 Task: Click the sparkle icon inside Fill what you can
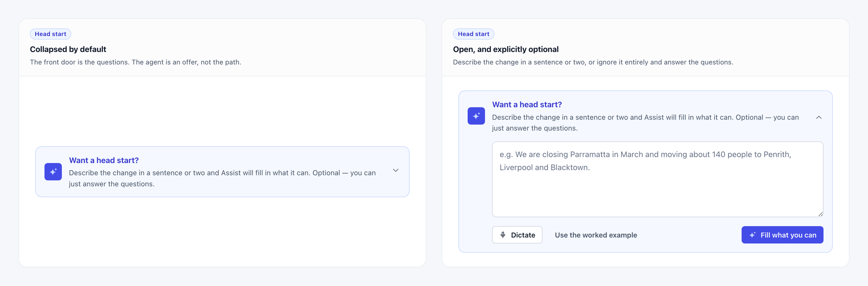(x=752, y=235)
